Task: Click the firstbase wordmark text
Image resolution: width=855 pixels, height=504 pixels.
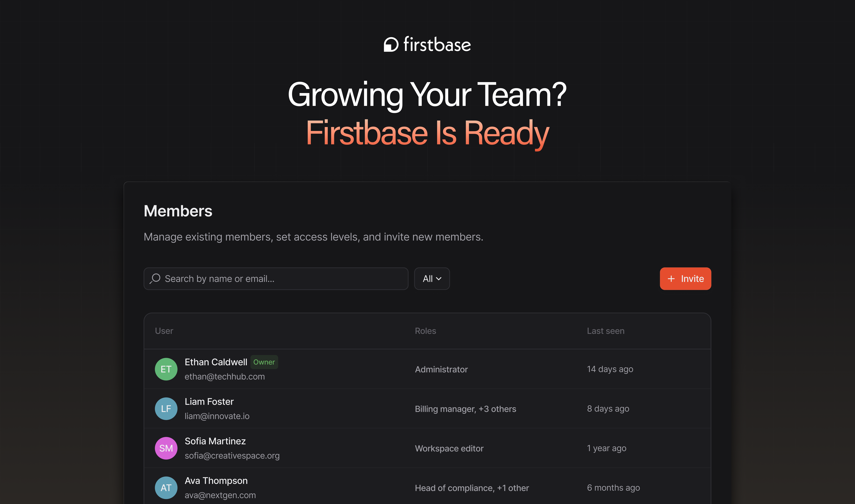Action: [x=437, y=44]
